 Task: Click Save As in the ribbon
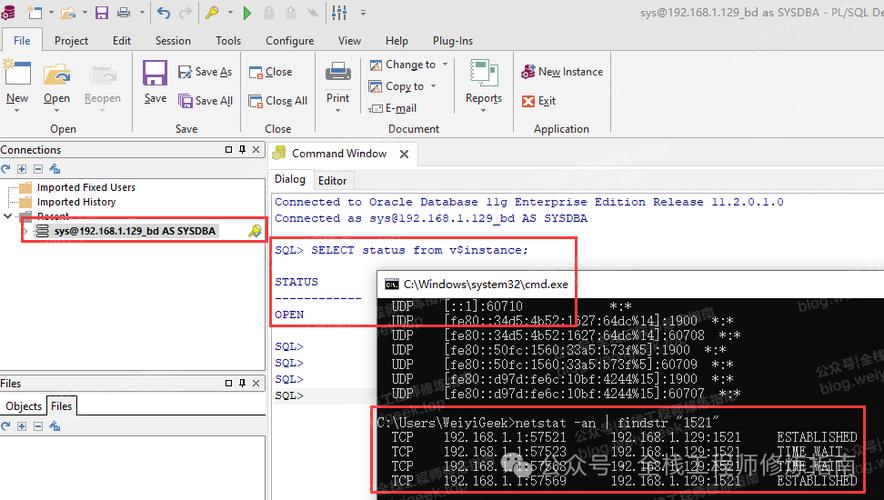pos(205,72)
